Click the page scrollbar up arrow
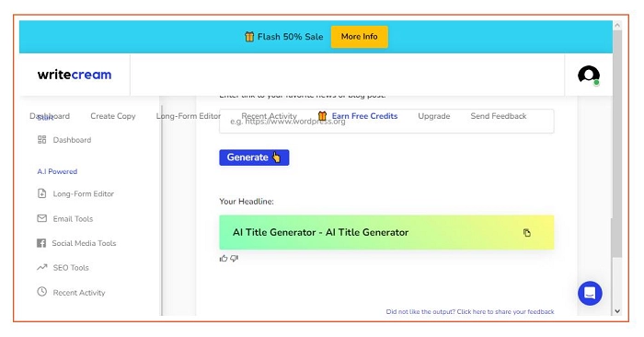Image resolution: width=644 pixels, height=337 pixels. point(617,26)
